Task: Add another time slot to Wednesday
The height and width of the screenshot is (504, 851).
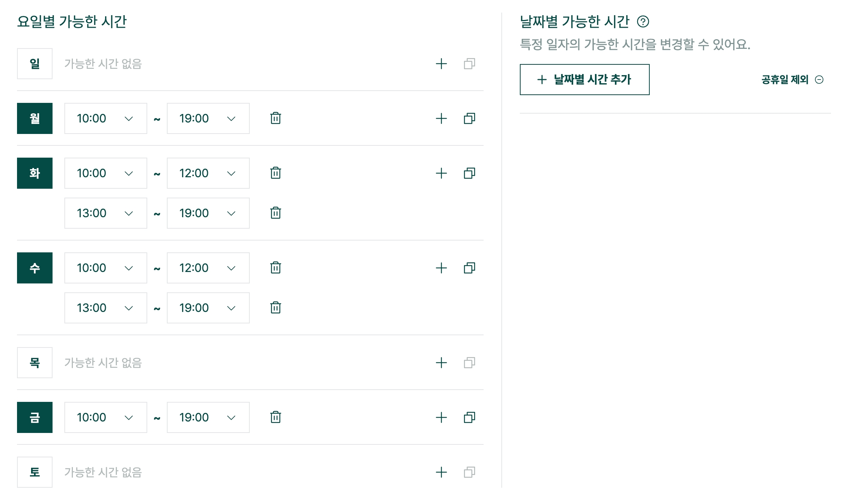Action: [x=441, y=268]
